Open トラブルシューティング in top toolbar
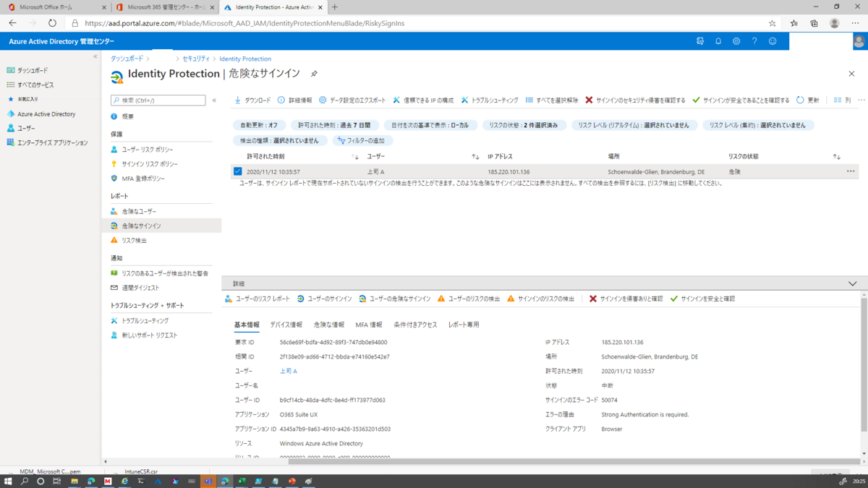 tap(490, 100)
